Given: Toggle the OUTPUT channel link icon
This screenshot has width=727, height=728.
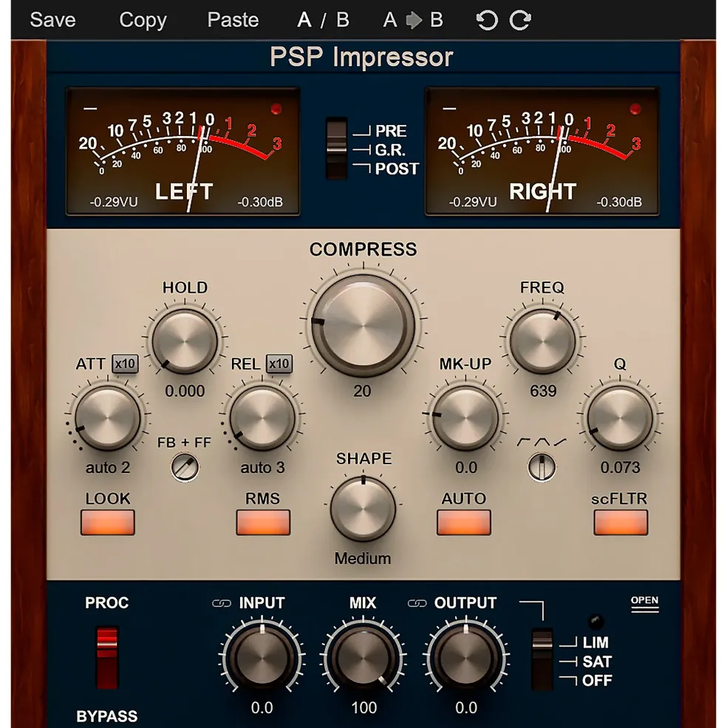Looking at the screenshot, I should pyautogui.click(x=417, y=603).
